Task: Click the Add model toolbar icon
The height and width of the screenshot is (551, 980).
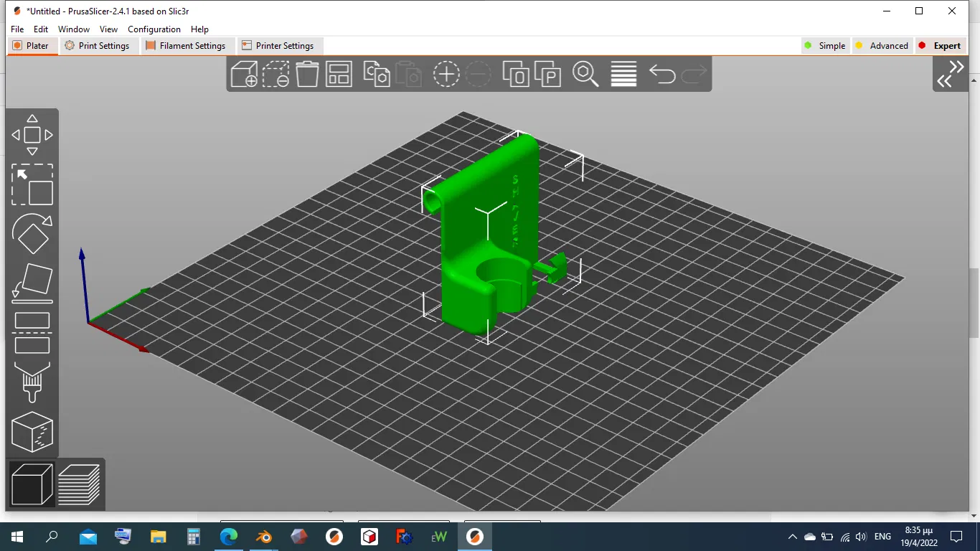Action: click(245, 74)
